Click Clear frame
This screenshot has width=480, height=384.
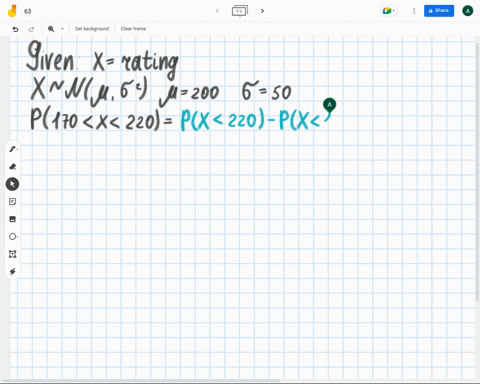tap(133, 29)
